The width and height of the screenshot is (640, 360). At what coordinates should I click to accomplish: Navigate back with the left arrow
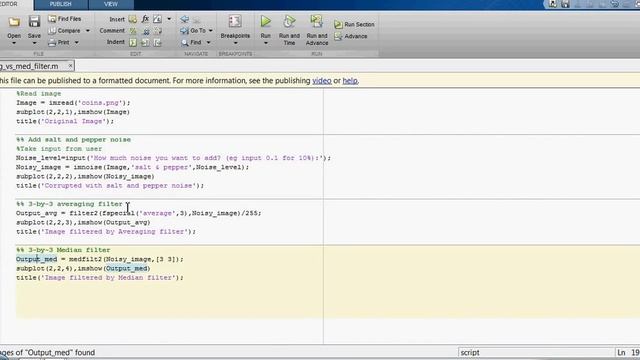pos(184,19)
